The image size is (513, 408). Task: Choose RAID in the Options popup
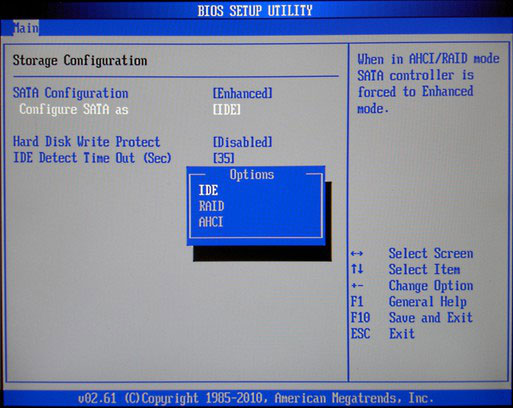(211, 206)
